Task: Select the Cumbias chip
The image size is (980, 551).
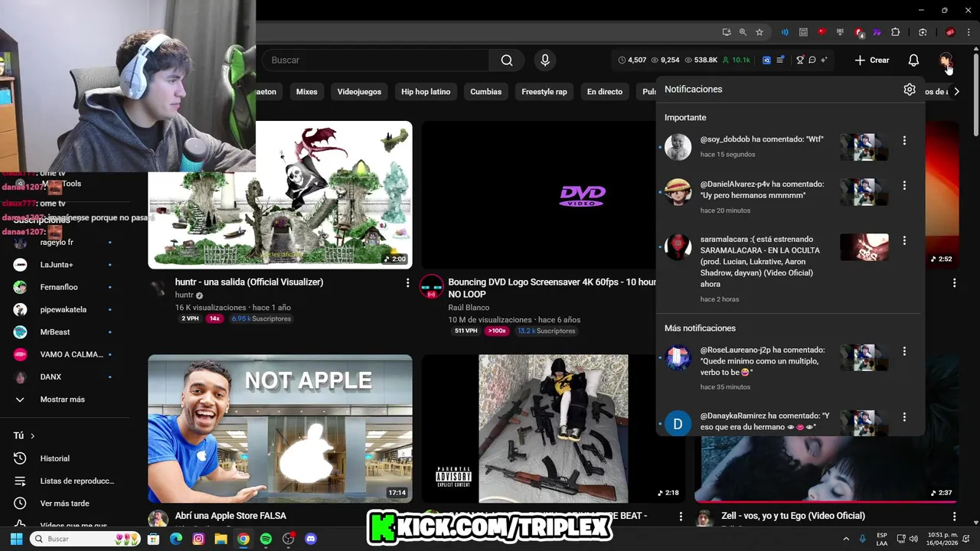Action: pos(485,92)
